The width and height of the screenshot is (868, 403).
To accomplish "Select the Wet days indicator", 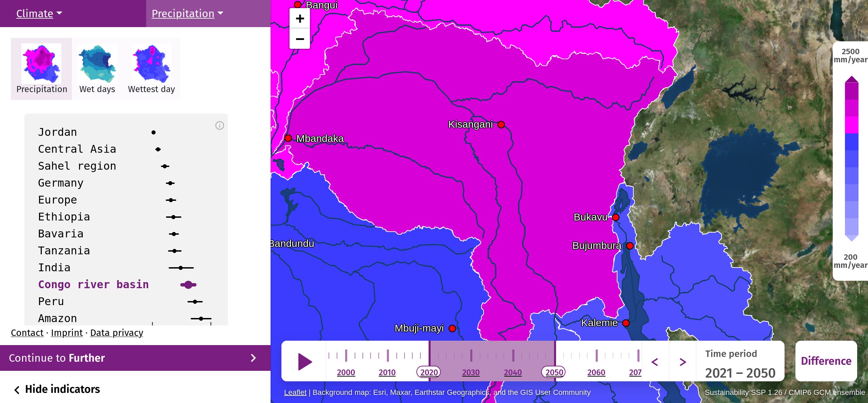I will point(97,69).
